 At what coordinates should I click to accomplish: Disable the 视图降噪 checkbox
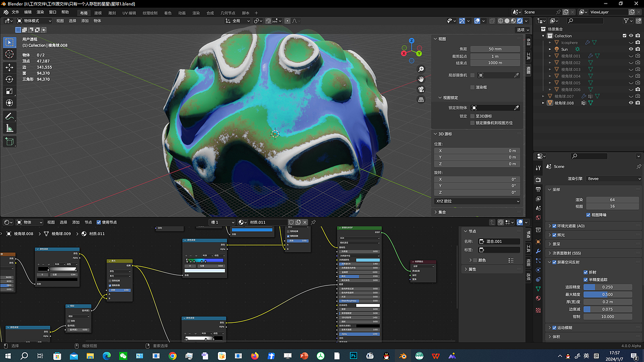pyautogui.click(x=588, y=215)
